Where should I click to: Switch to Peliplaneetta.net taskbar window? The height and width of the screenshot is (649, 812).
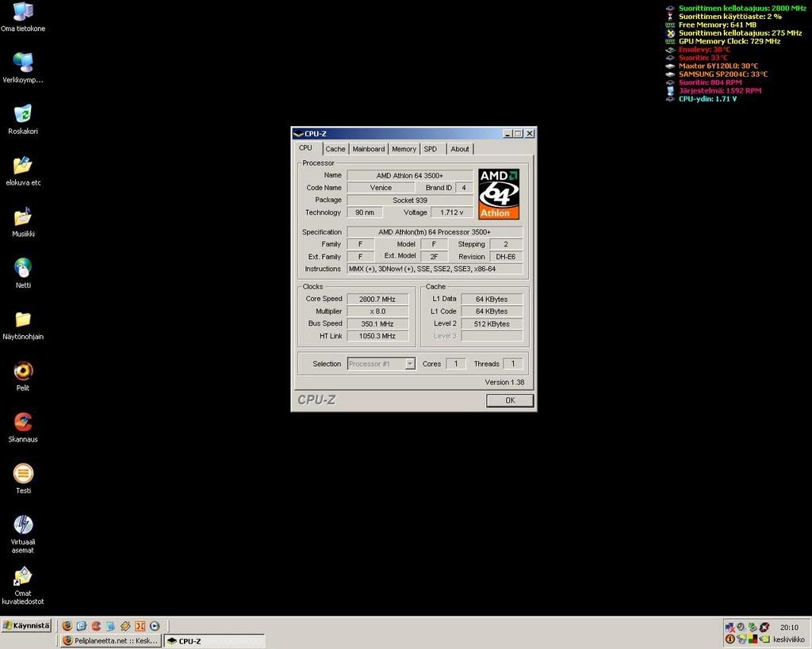click(x=110, y=641)
